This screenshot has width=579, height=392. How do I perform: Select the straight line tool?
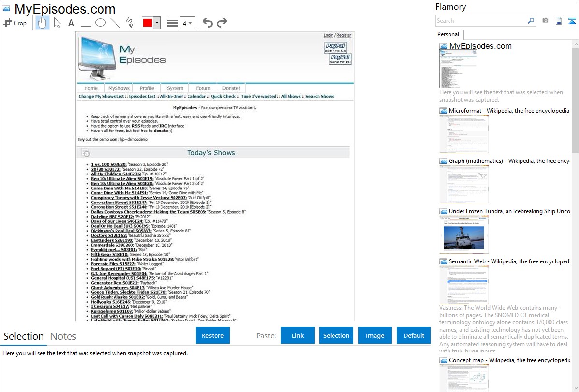115,23
